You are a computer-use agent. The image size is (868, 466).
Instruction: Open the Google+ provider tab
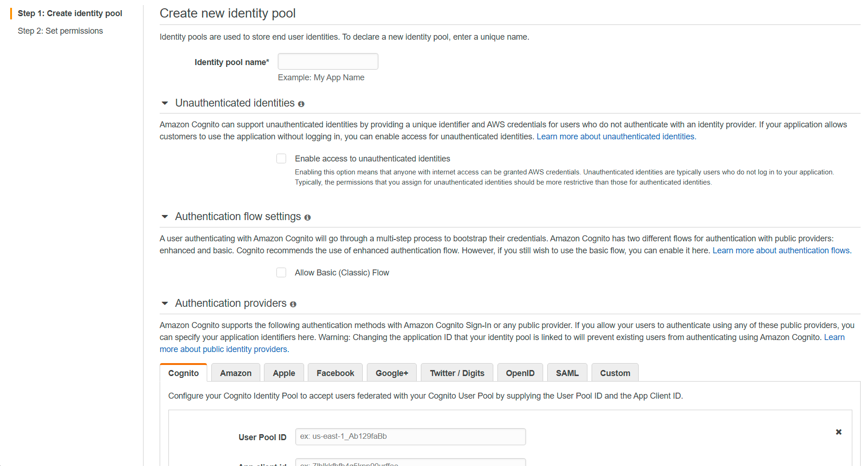coord(391,373)
